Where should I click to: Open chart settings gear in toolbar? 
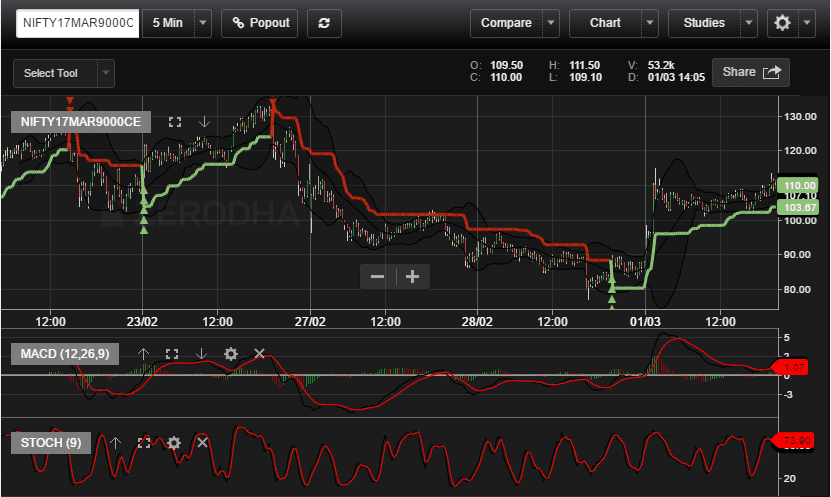[782, 23]
